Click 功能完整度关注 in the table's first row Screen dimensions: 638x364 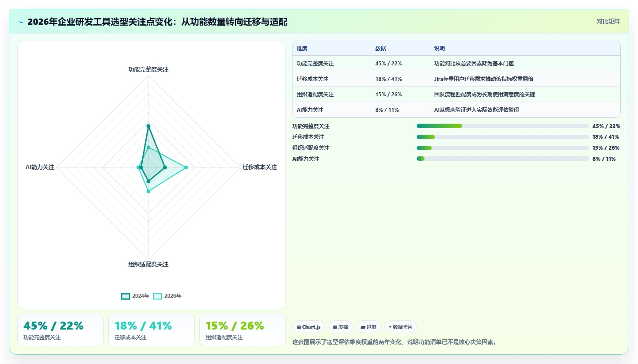315,64
